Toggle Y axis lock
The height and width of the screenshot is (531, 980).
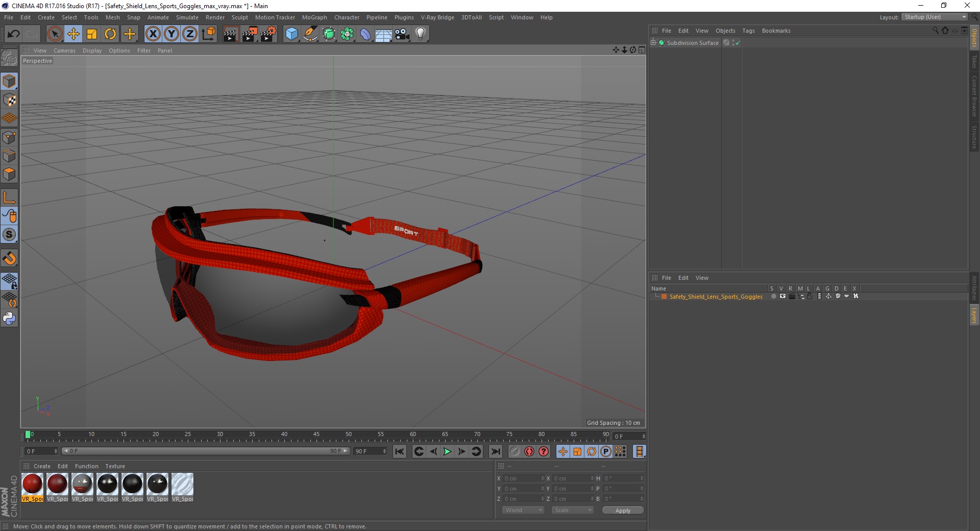point(171,34)
